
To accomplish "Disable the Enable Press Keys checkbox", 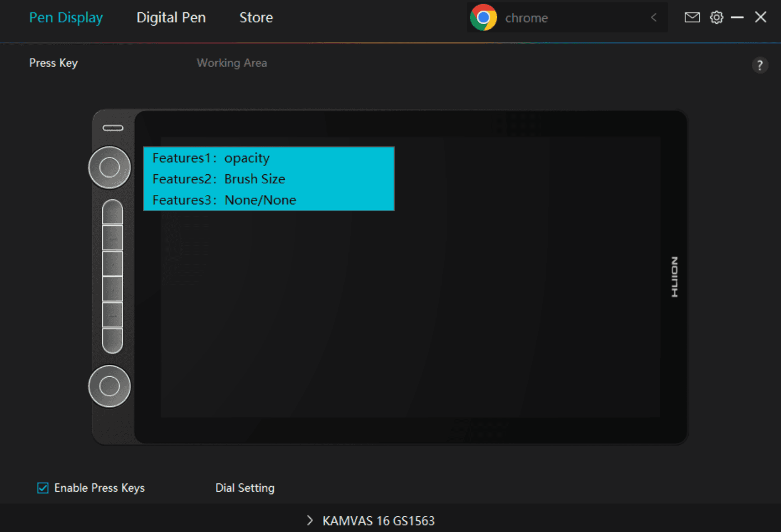I will (43, 488).
